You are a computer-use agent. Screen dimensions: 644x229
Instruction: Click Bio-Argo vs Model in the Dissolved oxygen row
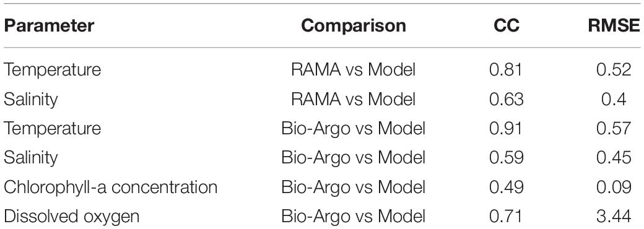point(353,216)
